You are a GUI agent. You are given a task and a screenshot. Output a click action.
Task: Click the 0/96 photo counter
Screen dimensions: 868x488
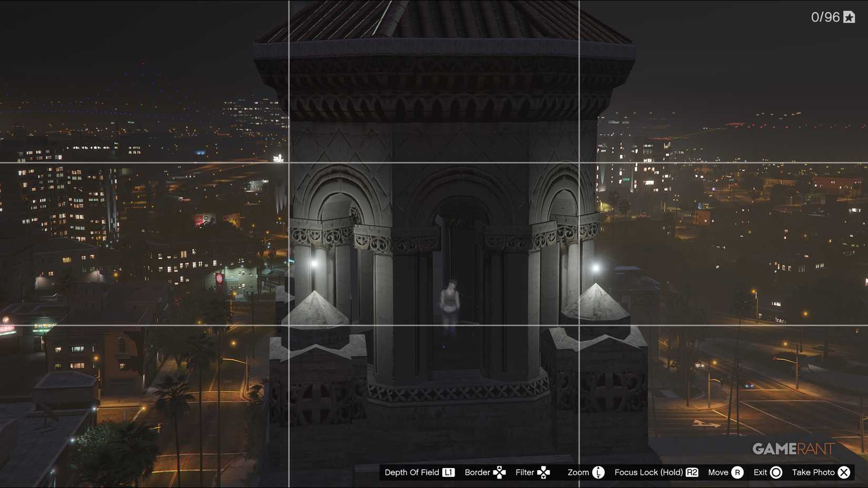click(x=825, y=17)
